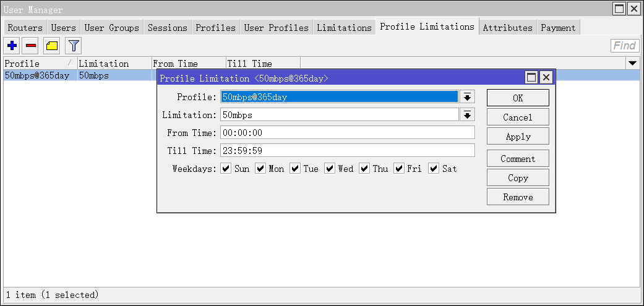This screenshot has width=644, height=306.
Task: Maximize the Profile Limitation dialog
Action: pyautogui.click(x=531, y=77)
